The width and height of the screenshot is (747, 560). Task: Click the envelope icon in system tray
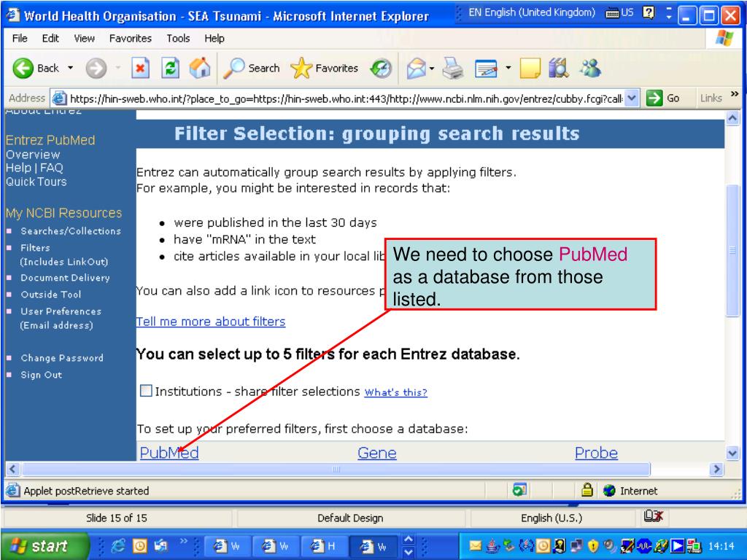coord(475,545)
